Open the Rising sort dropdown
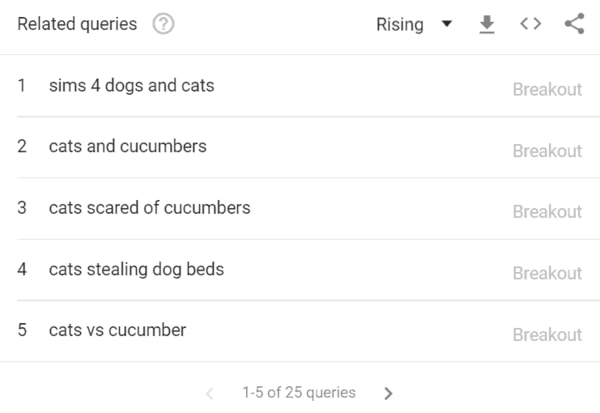The image size is (600, 413). coord(400,25)
